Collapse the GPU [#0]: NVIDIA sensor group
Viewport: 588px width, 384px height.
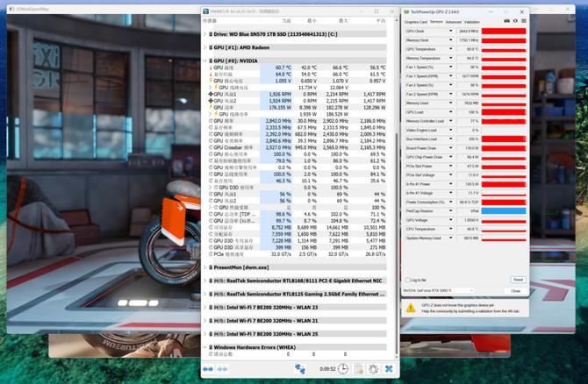(207, 61)
